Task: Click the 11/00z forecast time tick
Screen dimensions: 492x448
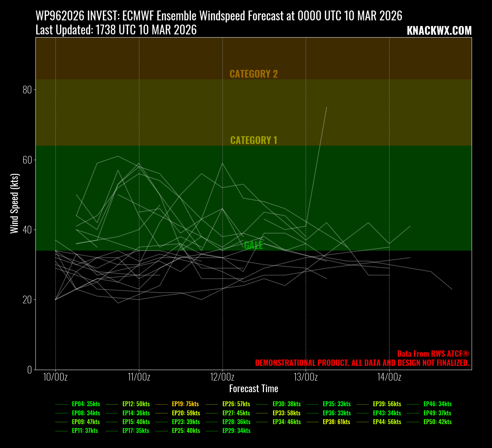Action: 139,377
